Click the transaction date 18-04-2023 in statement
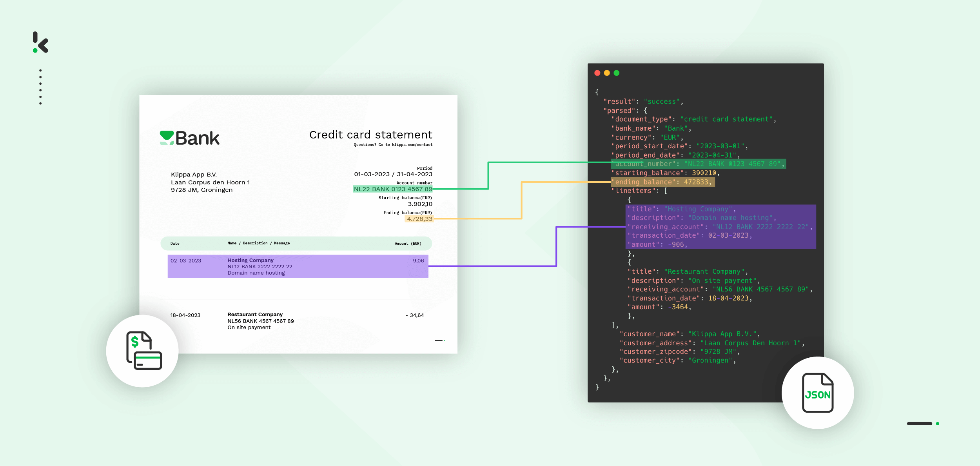This screenshot has width=980, height=466. tap(185, 315)
